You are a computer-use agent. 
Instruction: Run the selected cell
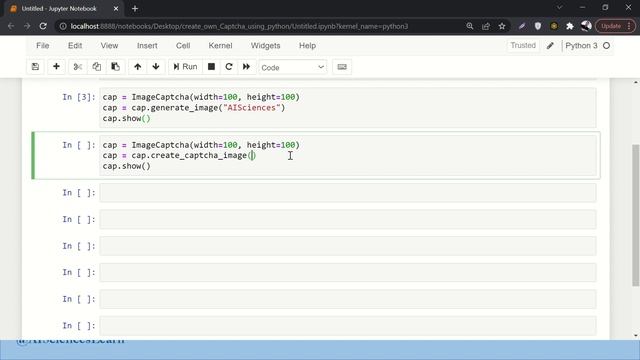click(185, 67)
